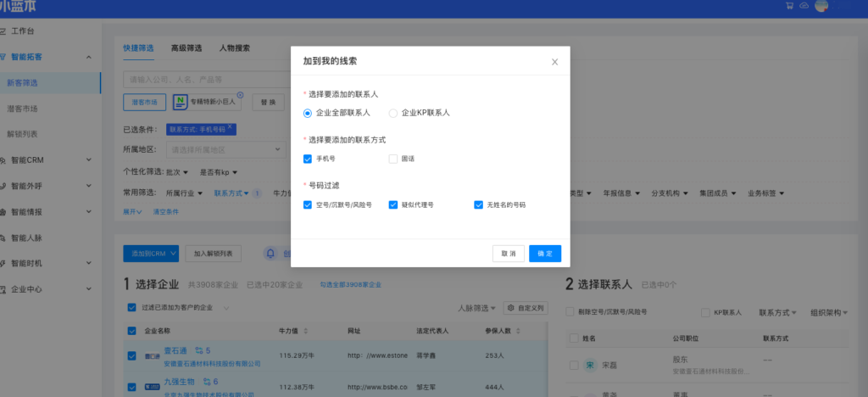Click the bell icon beside 加入解锁列表

270,253
